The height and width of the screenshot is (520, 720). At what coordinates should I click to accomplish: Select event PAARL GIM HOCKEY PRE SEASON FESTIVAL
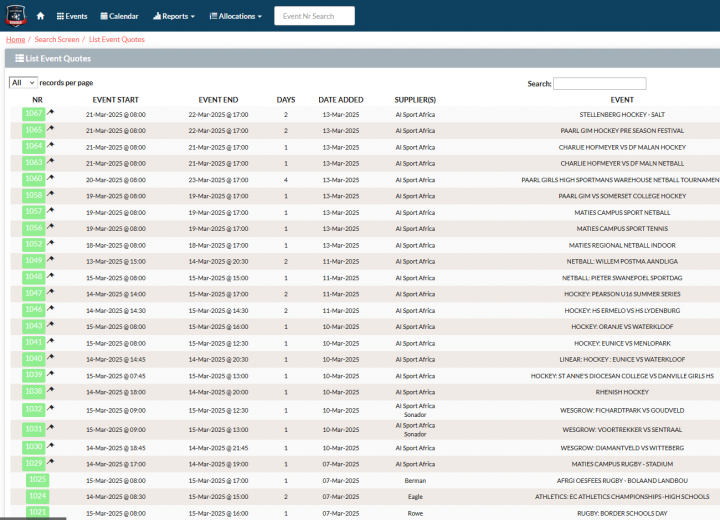[x=622, y=131]
